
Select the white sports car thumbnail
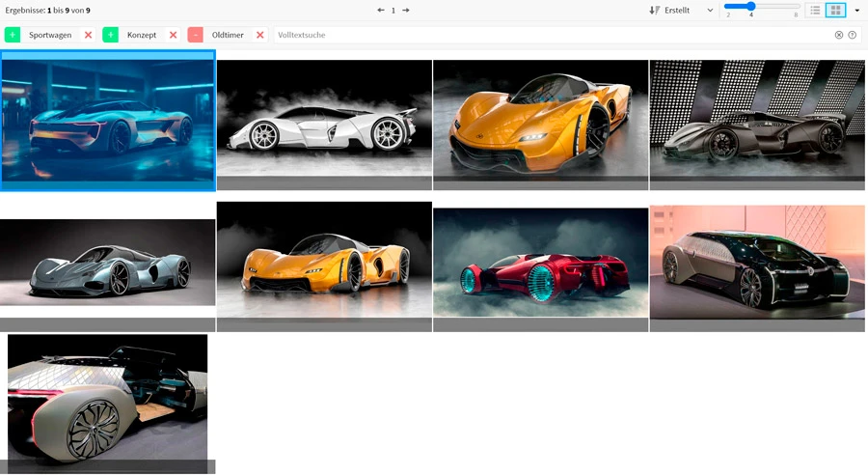coord(324,119)
